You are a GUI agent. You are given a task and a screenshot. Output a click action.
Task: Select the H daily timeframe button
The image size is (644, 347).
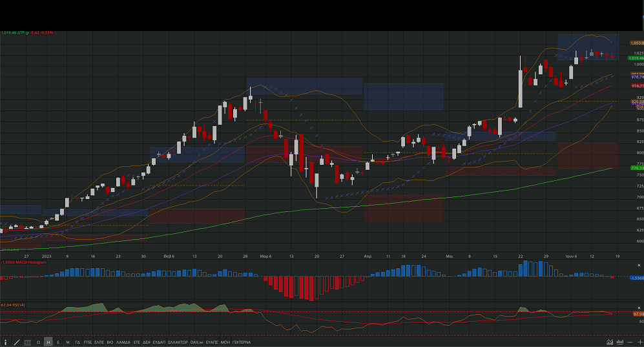[x=48, y=342]
